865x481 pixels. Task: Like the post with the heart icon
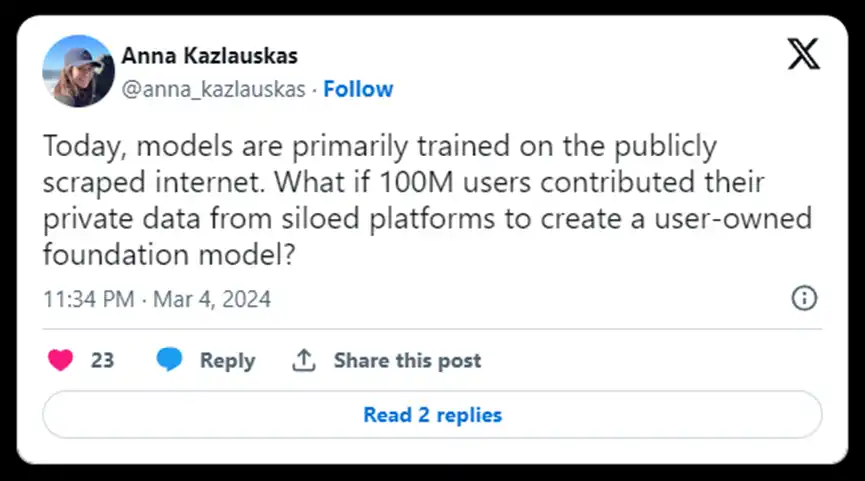tap(61, 360)
